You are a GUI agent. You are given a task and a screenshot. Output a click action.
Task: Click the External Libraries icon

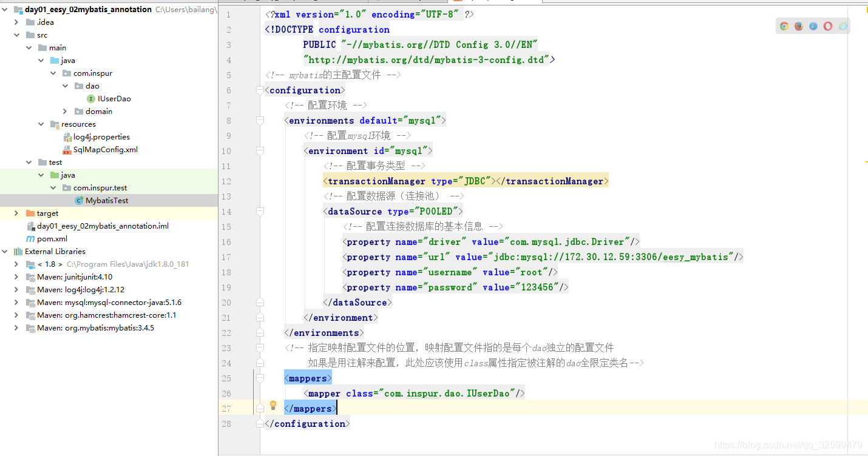[18, 252]
